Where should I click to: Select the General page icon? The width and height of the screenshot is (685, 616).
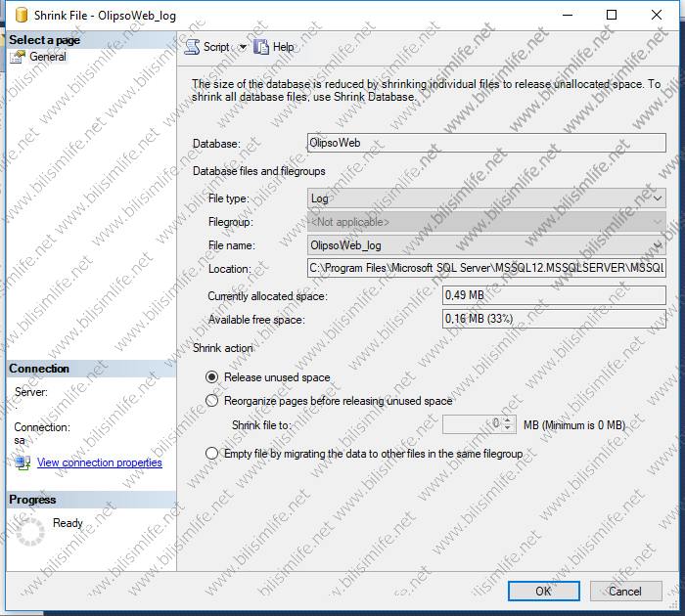click(18, 57)
